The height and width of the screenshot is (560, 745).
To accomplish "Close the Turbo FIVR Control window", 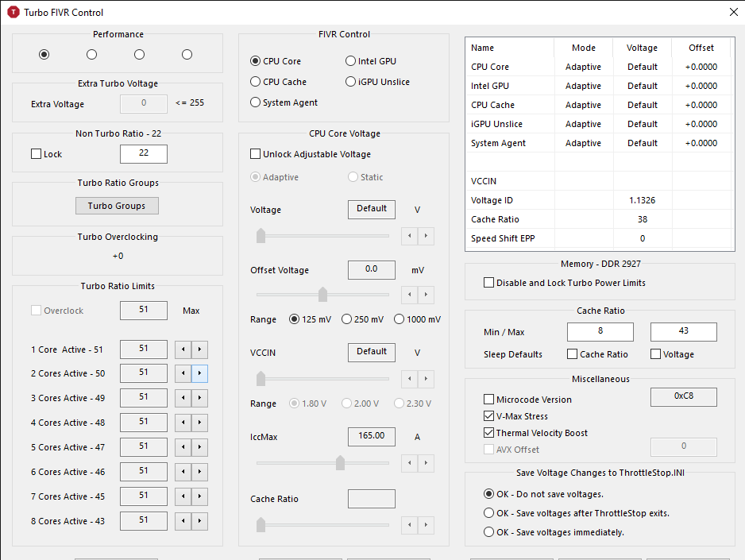I will [734, 13].
